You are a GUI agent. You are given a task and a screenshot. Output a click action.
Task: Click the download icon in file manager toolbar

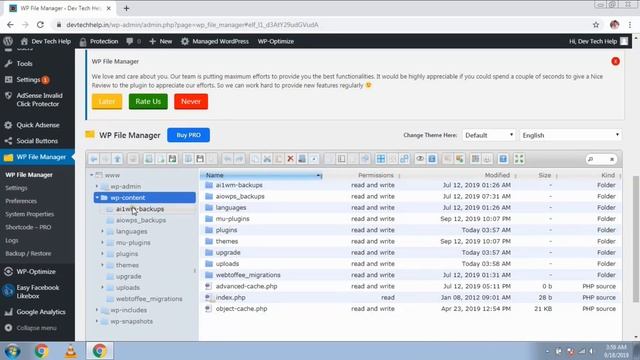tap(200, 159)
